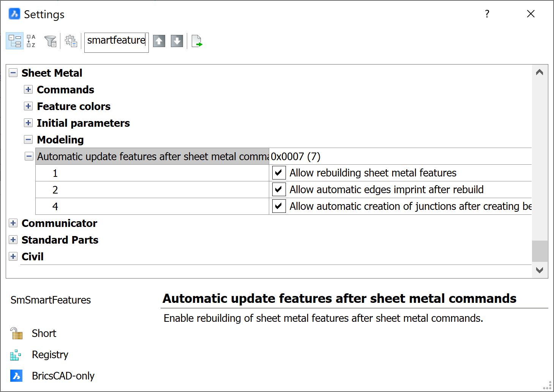The width and height of the screenshot is (554, 392).
Task: Select the Initial parameters item
Action: tap(83, 123)
